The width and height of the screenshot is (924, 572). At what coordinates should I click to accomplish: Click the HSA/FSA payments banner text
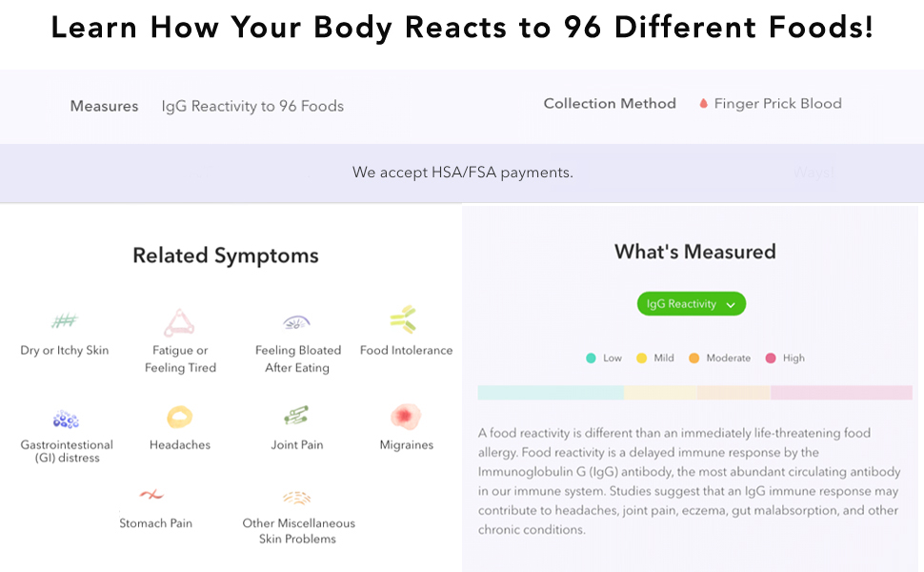pyautogui.click(x=462, y=173)
